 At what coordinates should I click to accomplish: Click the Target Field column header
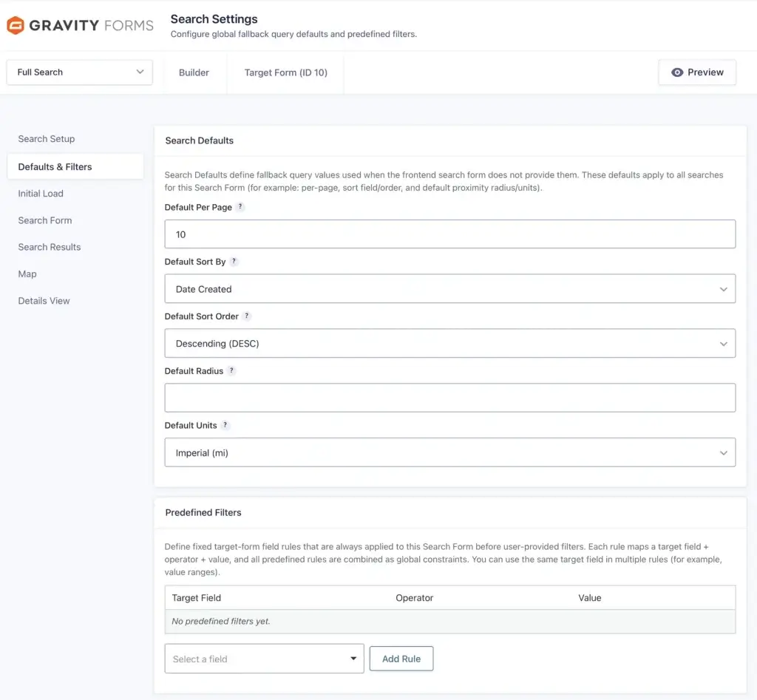pos(197,598)
